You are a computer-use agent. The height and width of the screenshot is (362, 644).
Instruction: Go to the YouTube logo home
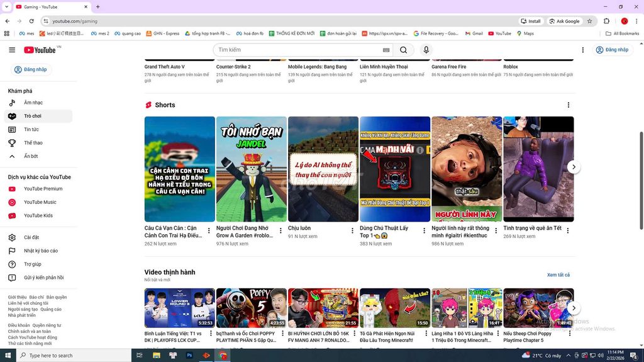tap(40, 50)
